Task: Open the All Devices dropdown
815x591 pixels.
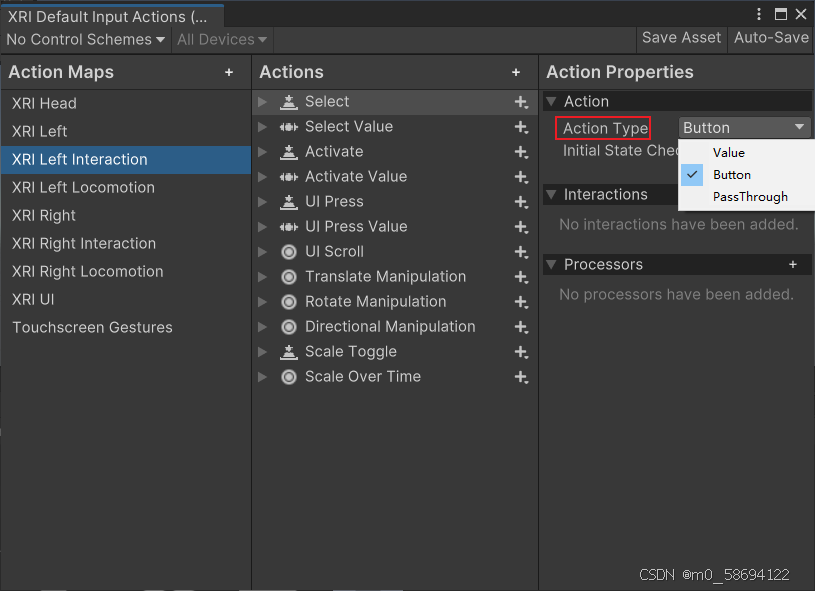Action: [x=220, y=39]
